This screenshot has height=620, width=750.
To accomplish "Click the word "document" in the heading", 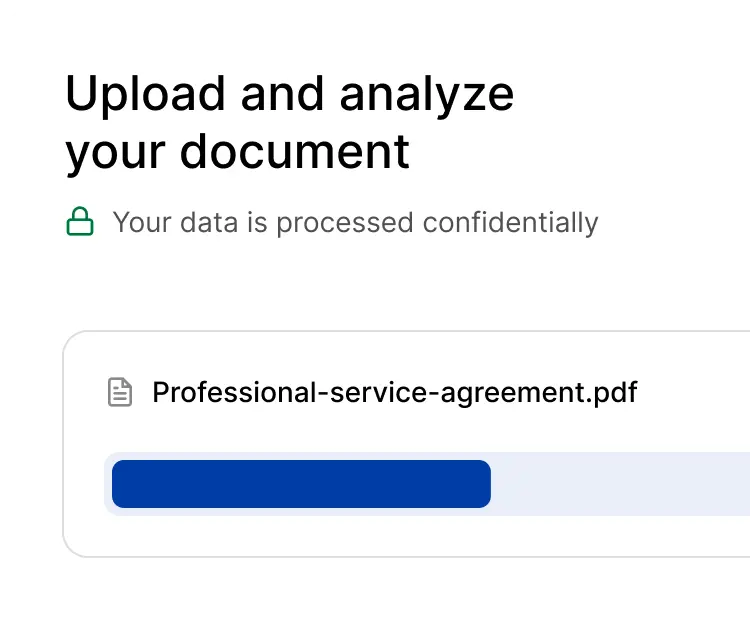I will [295, 152].
